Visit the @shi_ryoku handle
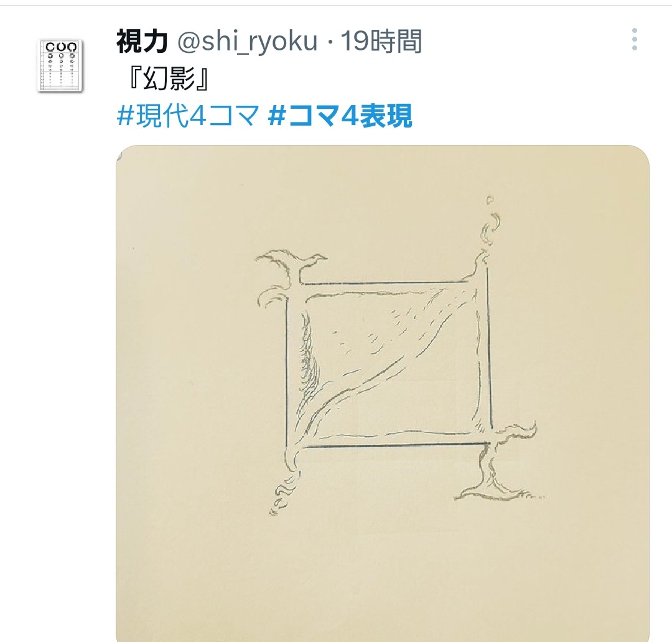Viewport: 672px width, 642px height. (x=247, y=41)
